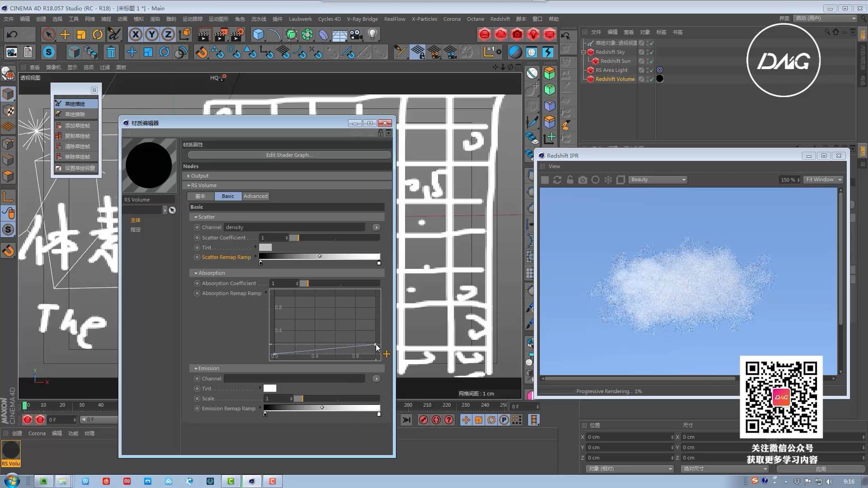Click the cube primitive object icon
This screenshot has height=488, width=868.
pyautogui.click(x=258, y=34)
